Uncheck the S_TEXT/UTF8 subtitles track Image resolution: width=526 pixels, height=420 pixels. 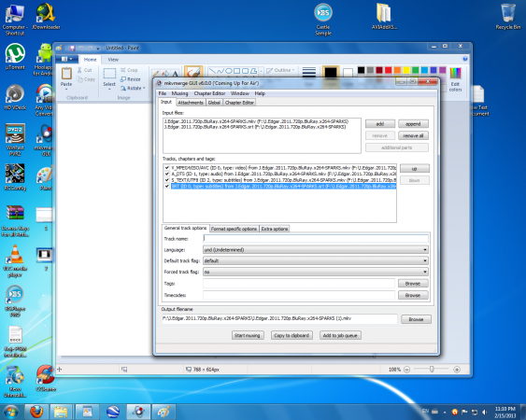[x=166, y=179]
